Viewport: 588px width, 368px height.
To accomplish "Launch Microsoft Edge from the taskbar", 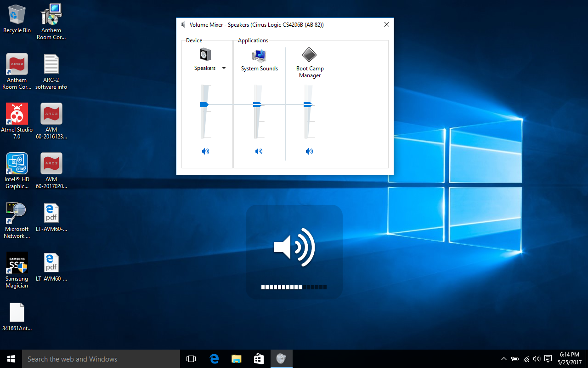I will click(214, 359).
